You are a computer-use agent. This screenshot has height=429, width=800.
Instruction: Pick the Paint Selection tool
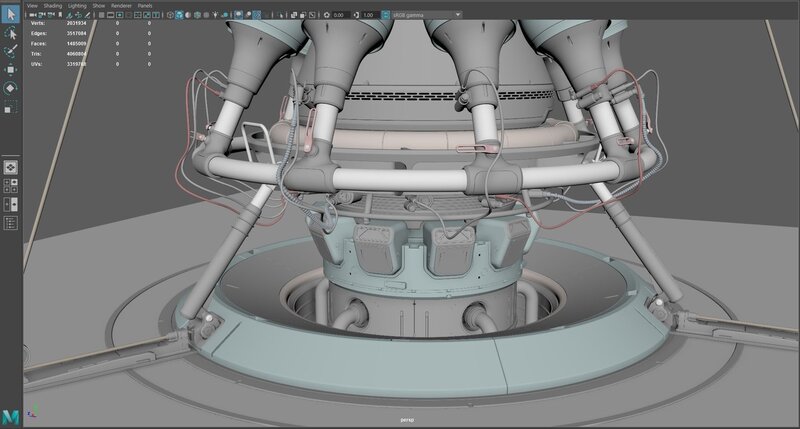point(11,51)
